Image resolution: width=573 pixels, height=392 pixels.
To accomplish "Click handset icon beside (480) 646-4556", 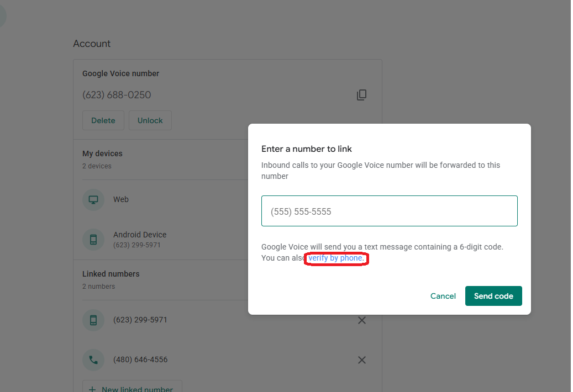I will coord(93,360).
